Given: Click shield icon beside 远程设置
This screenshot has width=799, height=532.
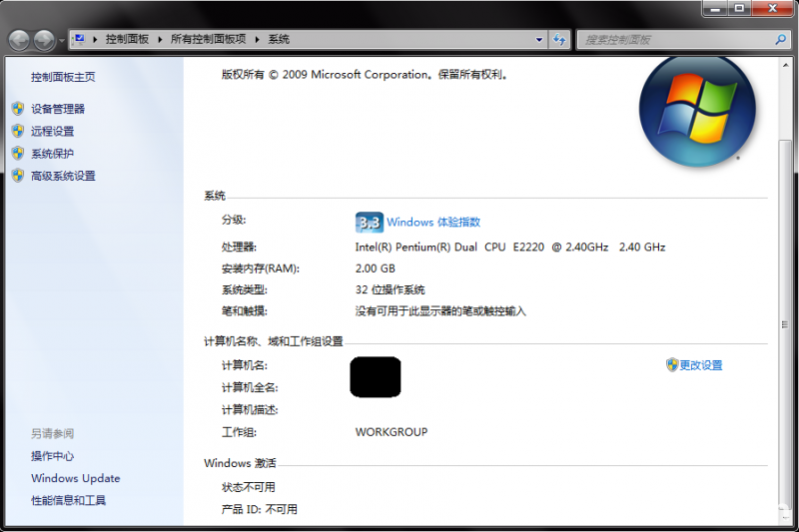Looking at the screenshot, I should [x=18, y=131].
